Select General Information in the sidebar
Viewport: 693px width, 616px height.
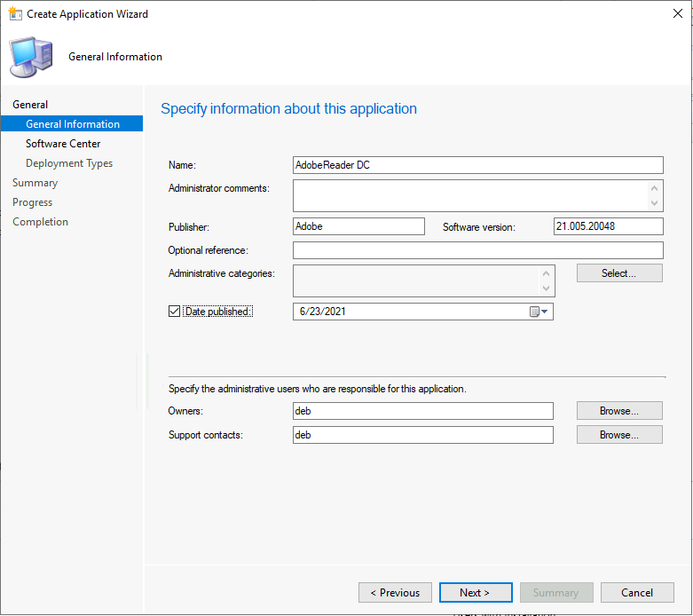tap(72, 123)
